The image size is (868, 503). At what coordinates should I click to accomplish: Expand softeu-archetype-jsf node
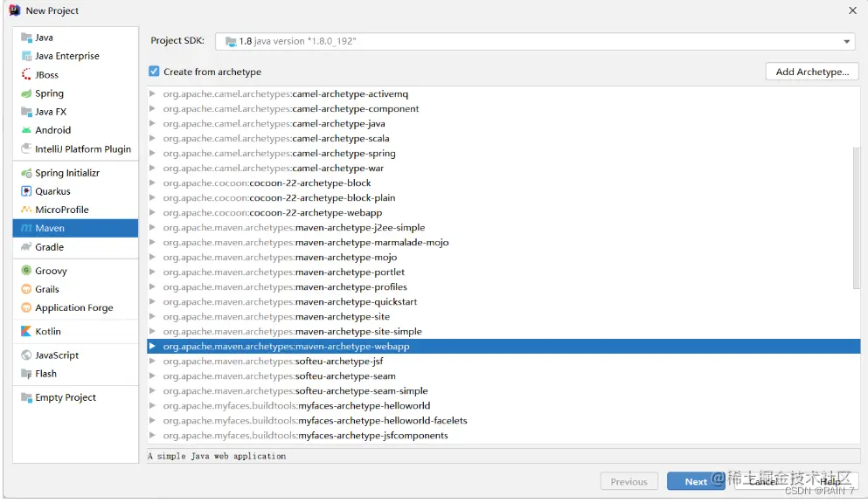click(x=152, y=361)
